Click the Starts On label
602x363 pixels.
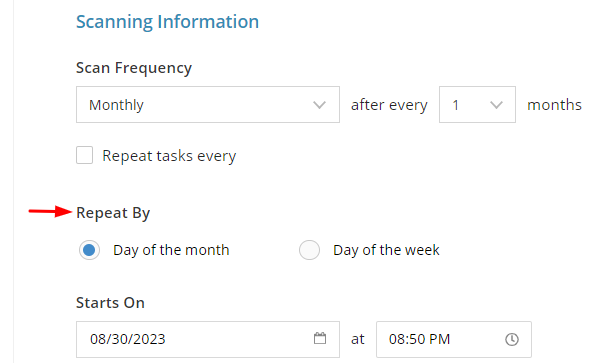(110, 303)
